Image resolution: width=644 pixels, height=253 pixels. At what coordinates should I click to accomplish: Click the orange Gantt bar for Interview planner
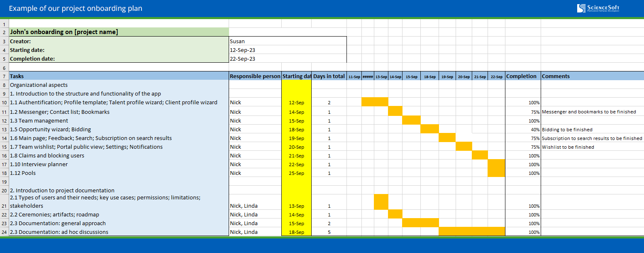click(497, 164)
